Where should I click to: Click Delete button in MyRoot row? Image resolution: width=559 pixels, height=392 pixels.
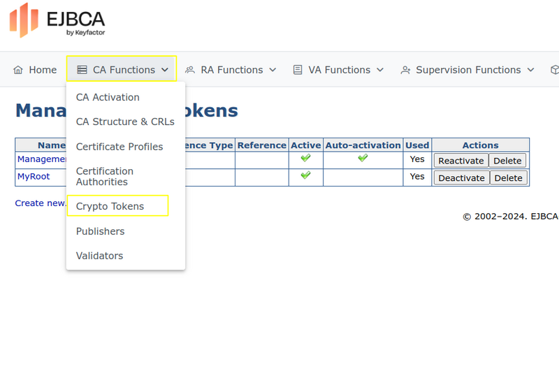(509, 177)
